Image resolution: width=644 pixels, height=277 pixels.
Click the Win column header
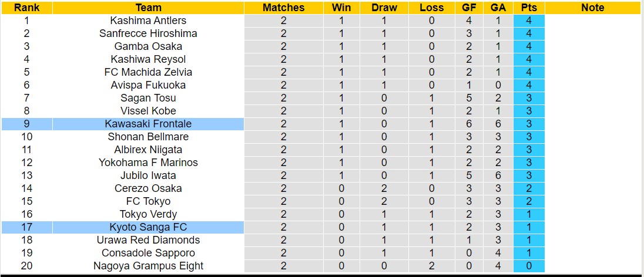341,8
